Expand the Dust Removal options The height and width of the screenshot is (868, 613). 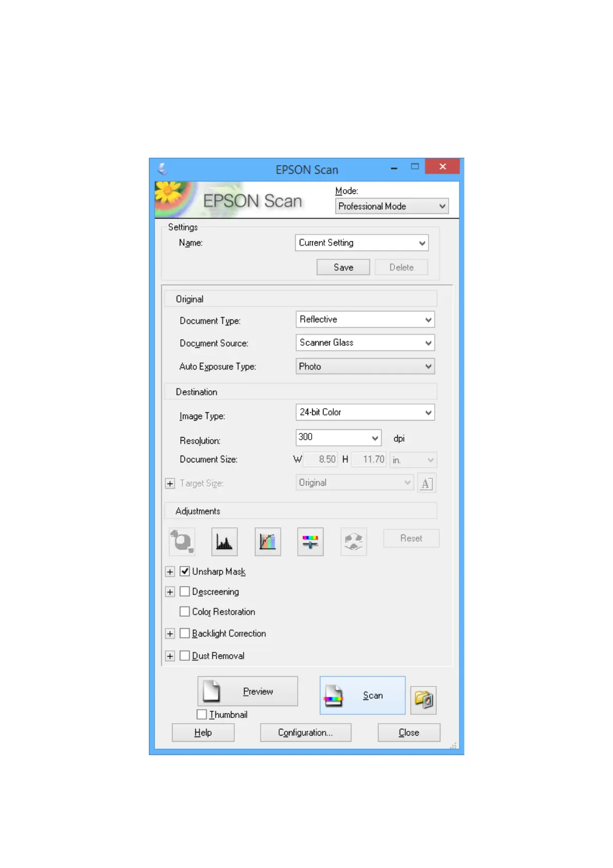point(170,656)
